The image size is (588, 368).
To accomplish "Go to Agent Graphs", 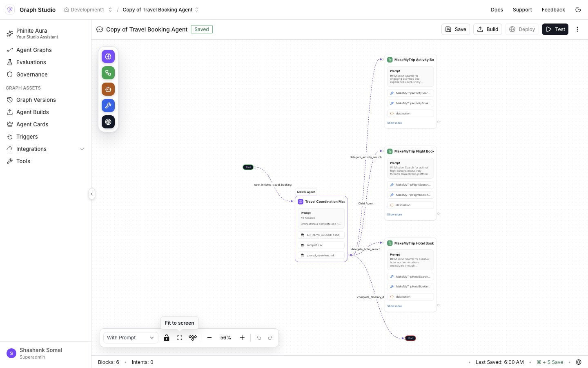I will click(45, 50).
